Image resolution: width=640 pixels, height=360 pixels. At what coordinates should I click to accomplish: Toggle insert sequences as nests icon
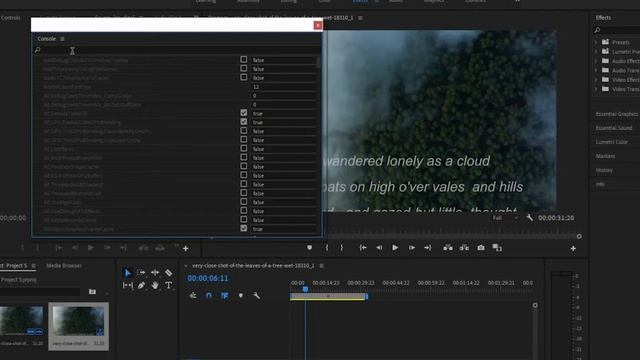coord(193,296)
